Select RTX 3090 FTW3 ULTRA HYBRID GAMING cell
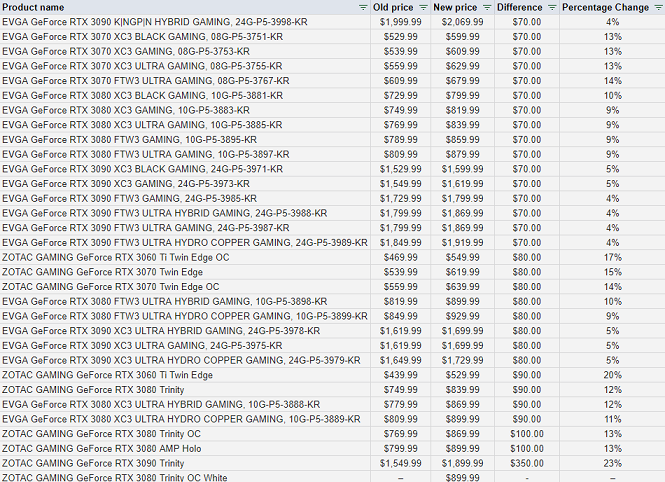This screenshot has height=482, width=665. coord(185,213)
